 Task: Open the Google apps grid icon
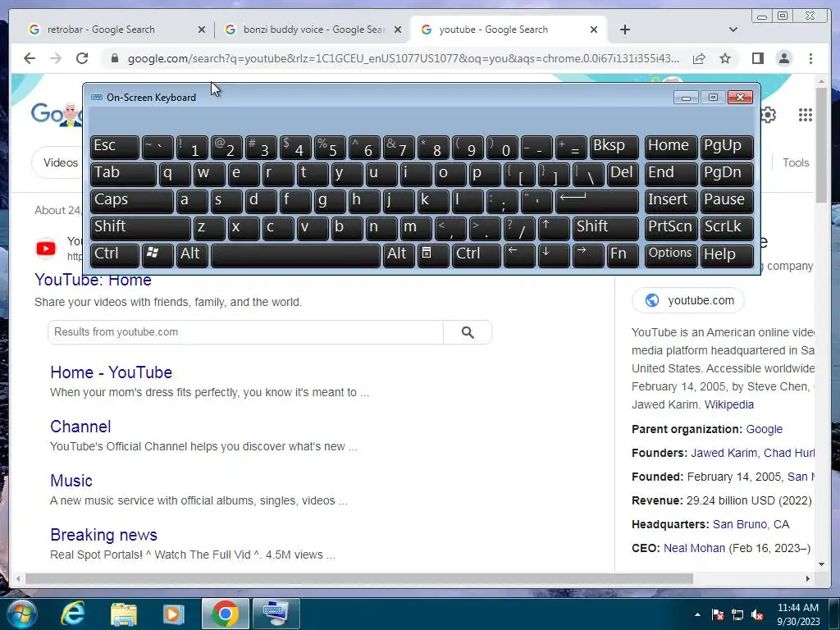pos(806,115)
